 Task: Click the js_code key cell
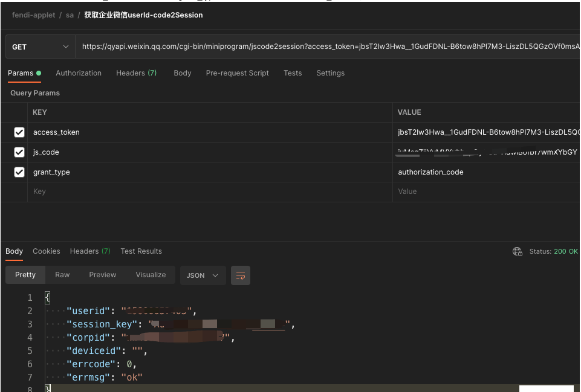[x=210, y=152]
